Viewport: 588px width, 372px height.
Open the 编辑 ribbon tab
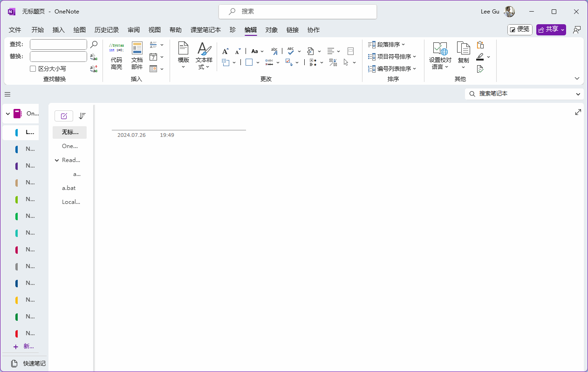point(251,30)
